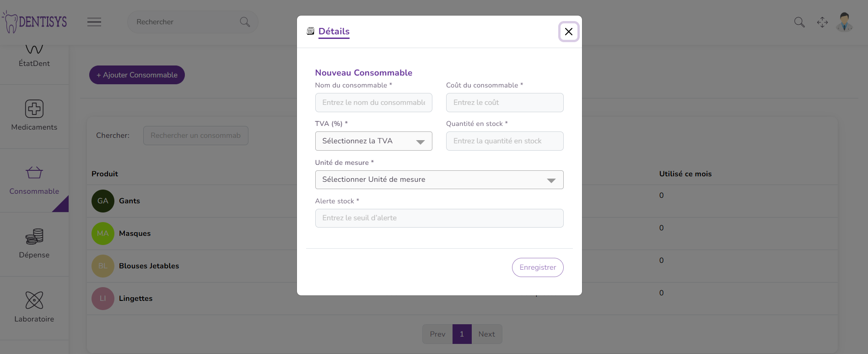Open Consommable basket icon in sidebar
Image resolution: width=868 pixels, height=354 pixels.
pyautogui.click(x=34, y=173)
